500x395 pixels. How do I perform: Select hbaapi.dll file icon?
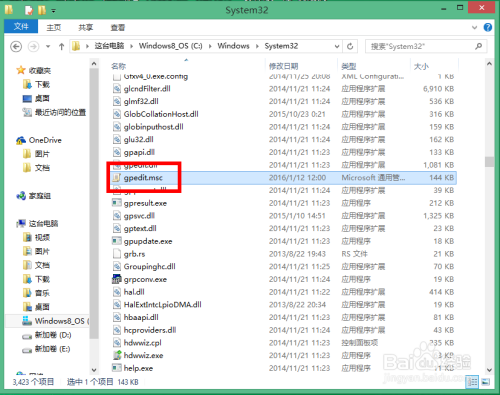(116, 317)
